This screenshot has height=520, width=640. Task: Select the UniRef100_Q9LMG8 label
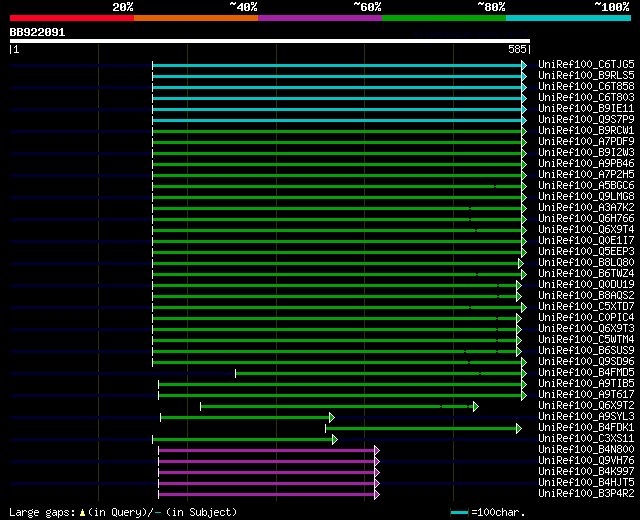586,197
